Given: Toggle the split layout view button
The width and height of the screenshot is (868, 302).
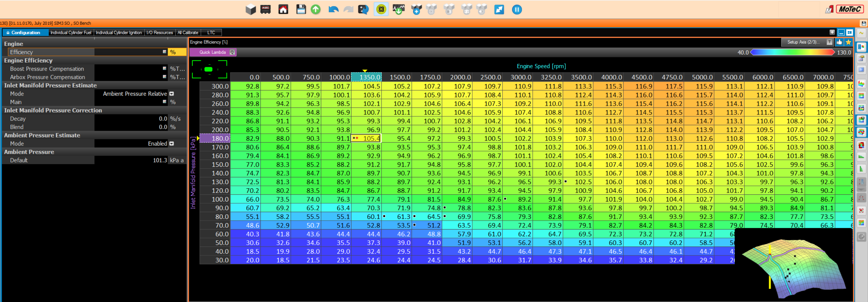Looking at the screenshot, I should tap(849, 32).
